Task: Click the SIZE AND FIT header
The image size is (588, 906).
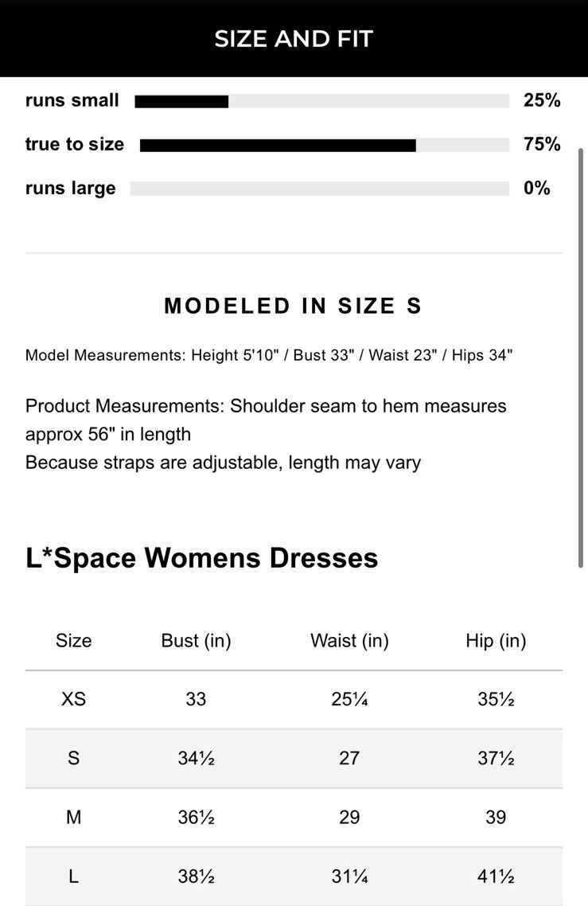Action: (294, 39)
